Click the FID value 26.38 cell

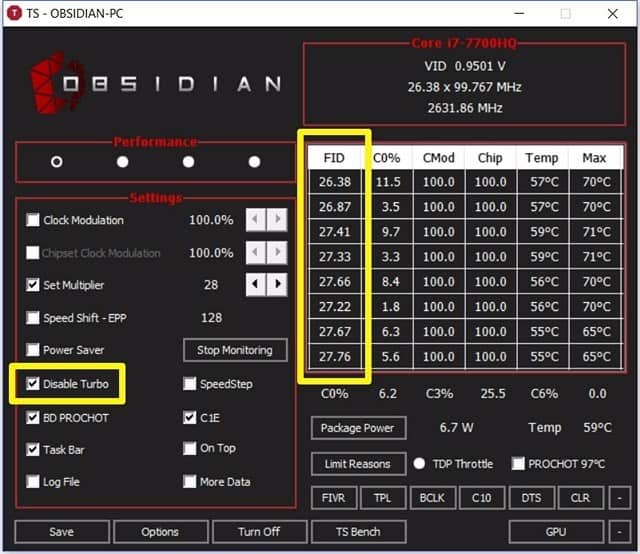(335, 182)
